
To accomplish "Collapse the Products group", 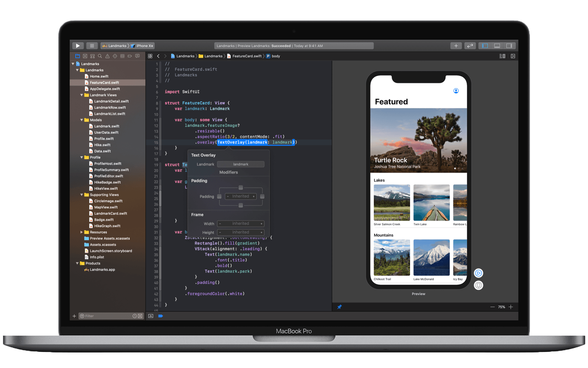I will tap(77, 263).
